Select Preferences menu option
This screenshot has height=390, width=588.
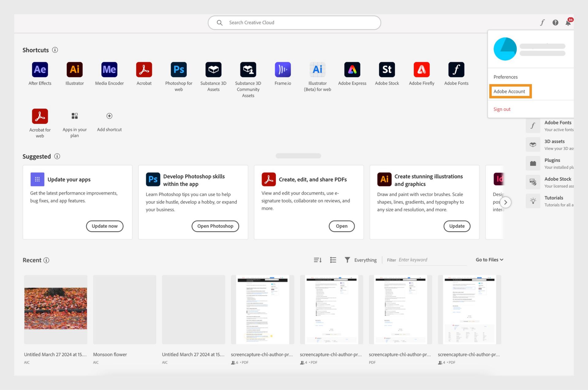click(x=505, y=77)
